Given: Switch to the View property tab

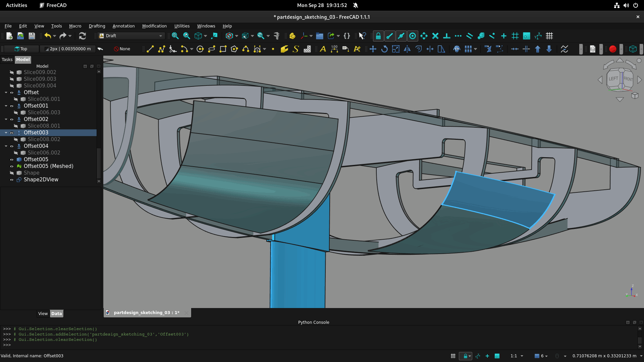Looking at the screenshot, I should pyautogui.click(x=43, y=314).
